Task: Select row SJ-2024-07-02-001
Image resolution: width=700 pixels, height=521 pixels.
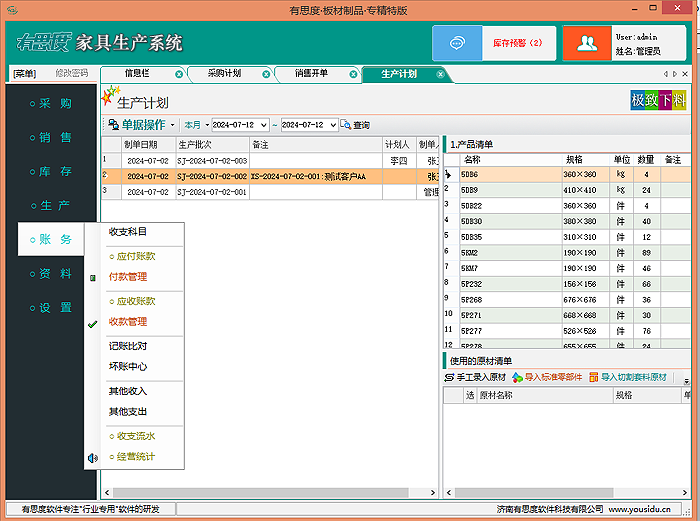Action: pyautogui.click(x=270, y=192)
